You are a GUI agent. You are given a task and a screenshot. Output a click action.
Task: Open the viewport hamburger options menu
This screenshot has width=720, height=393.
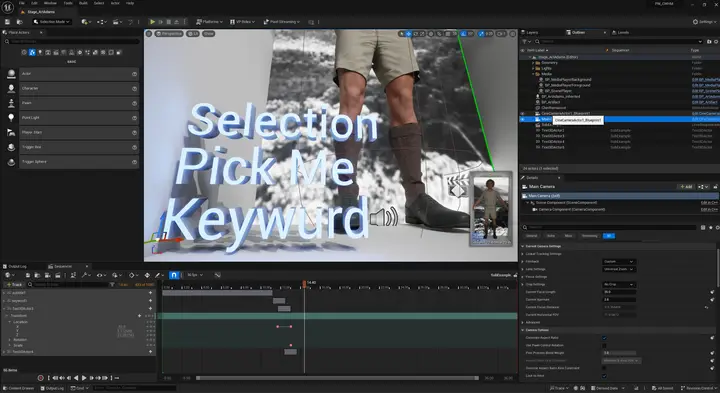(149, 34)
